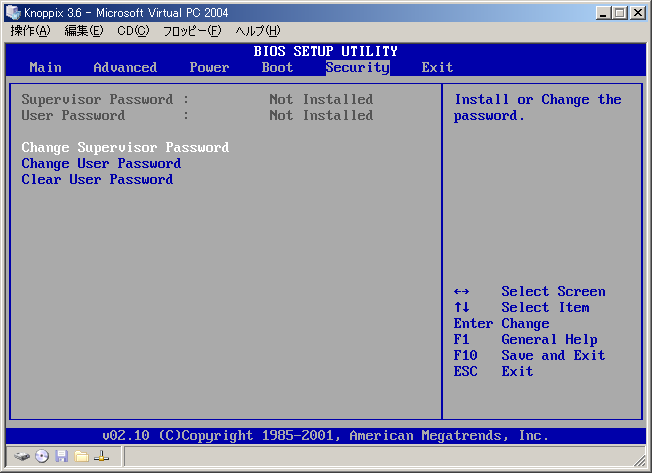Select Change Supervisor Password option
Viewport: 652px width, 473px height.
tap(125, 148)
